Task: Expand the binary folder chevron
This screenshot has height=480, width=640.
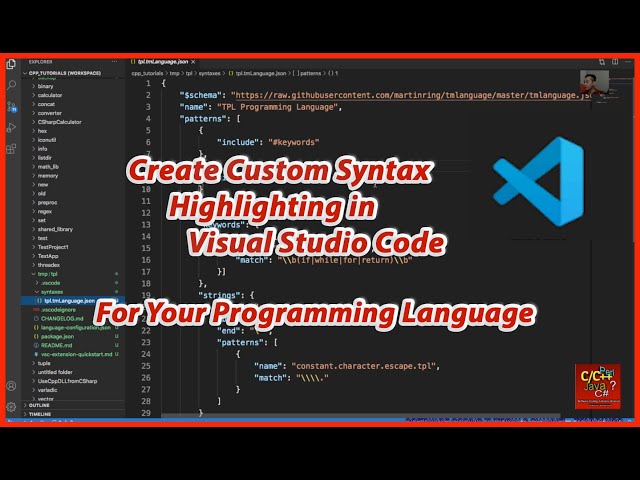Action: (x=33, y=86)
